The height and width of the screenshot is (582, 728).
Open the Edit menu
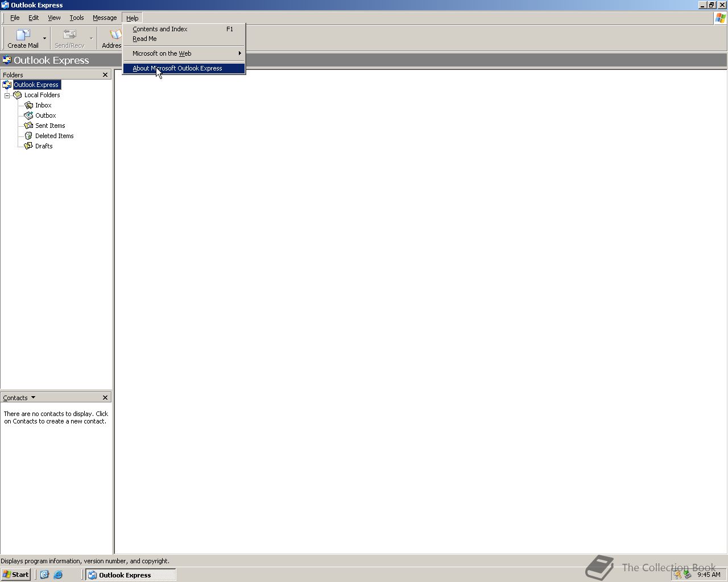34,18
